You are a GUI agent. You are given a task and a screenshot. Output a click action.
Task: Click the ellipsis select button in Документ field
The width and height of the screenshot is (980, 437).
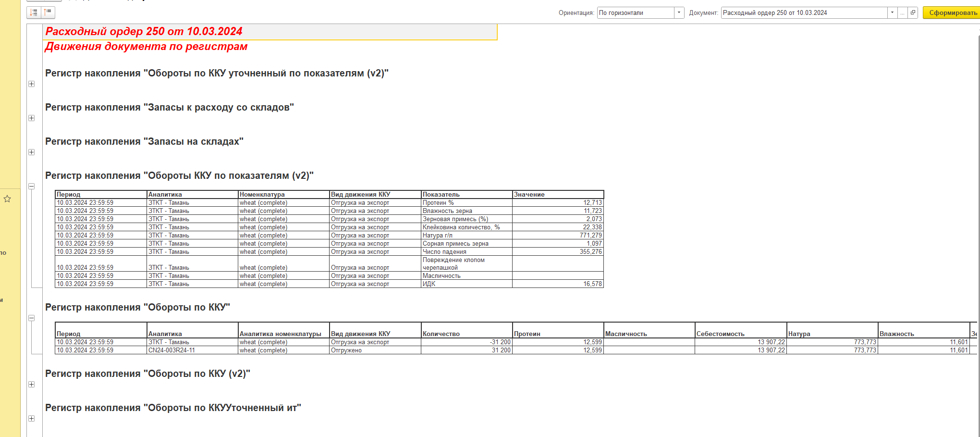pyautogui.click(x=902, y=13)
